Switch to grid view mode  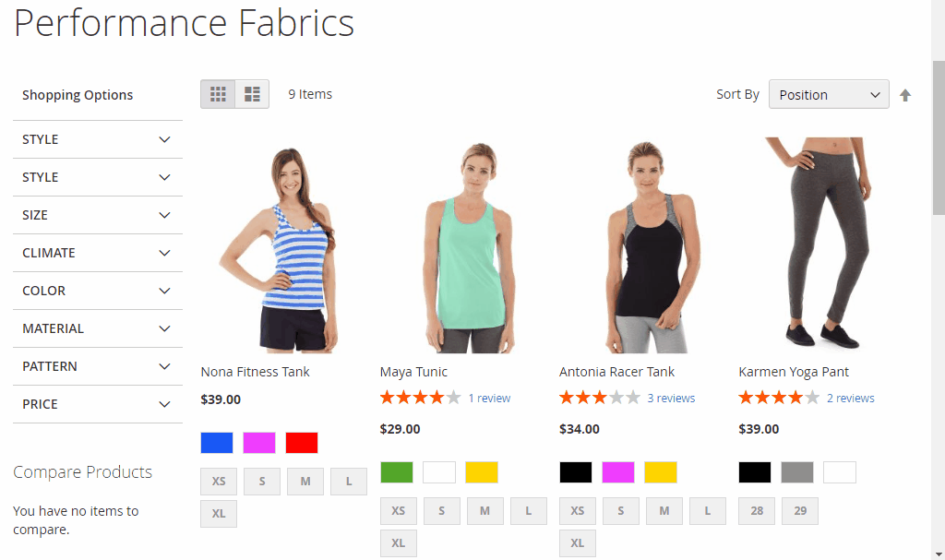click(218, 94)
